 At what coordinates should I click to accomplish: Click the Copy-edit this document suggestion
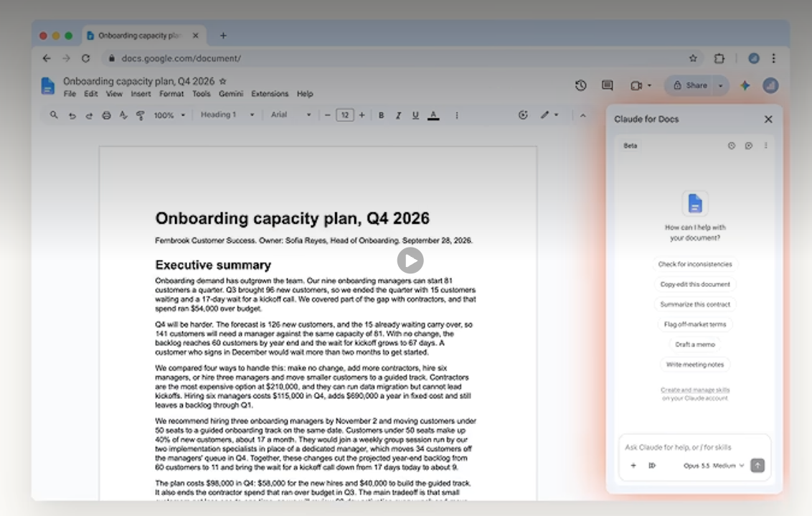tap(695, 284)
